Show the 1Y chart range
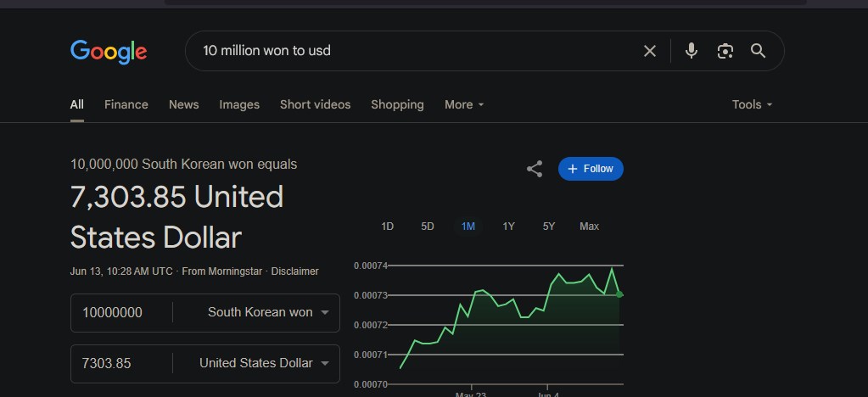868x397 pixels. 509,226
